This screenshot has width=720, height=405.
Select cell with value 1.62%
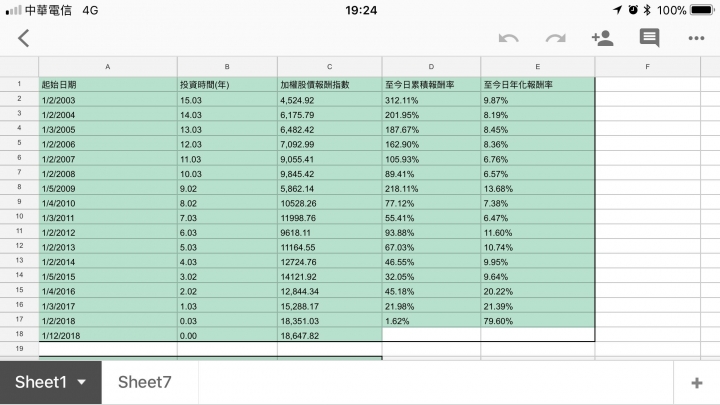tap(431, 320)
